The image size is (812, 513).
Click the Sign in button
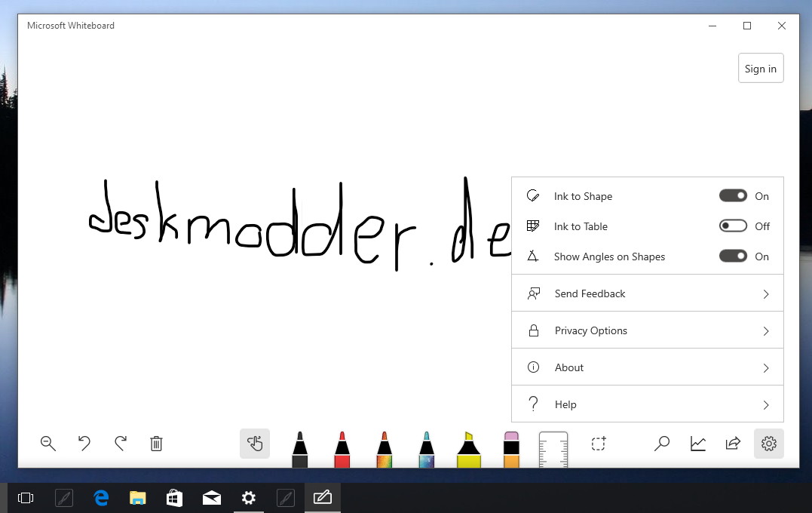tap(761, 68)
